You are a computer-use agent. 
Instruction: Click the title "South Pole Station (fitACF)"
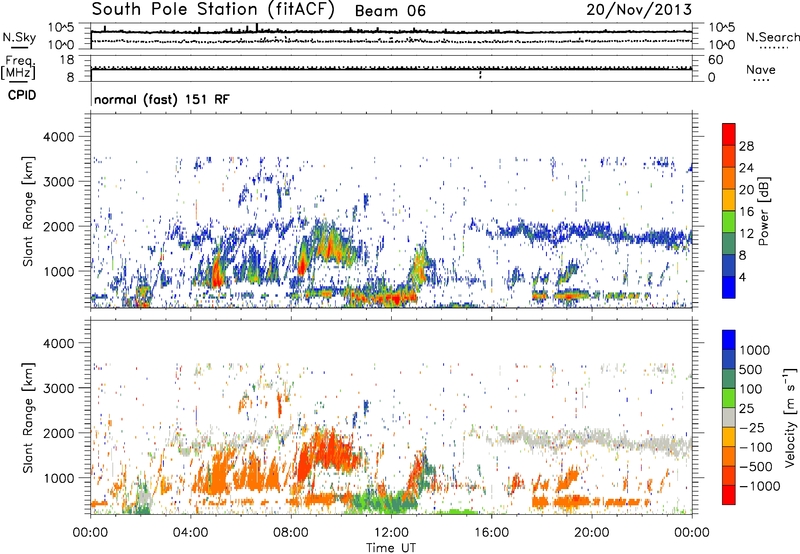pos(213,9)
